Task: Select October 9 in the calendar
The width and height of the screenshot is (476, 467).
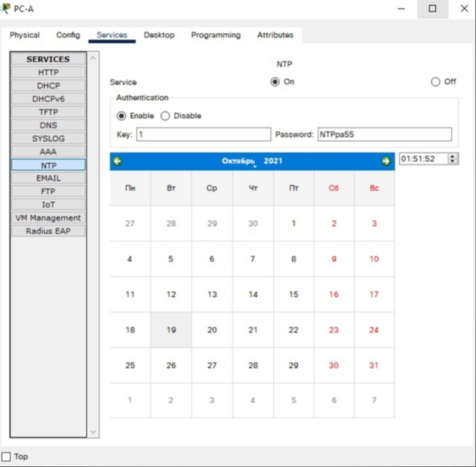Action: click(334, 259)
